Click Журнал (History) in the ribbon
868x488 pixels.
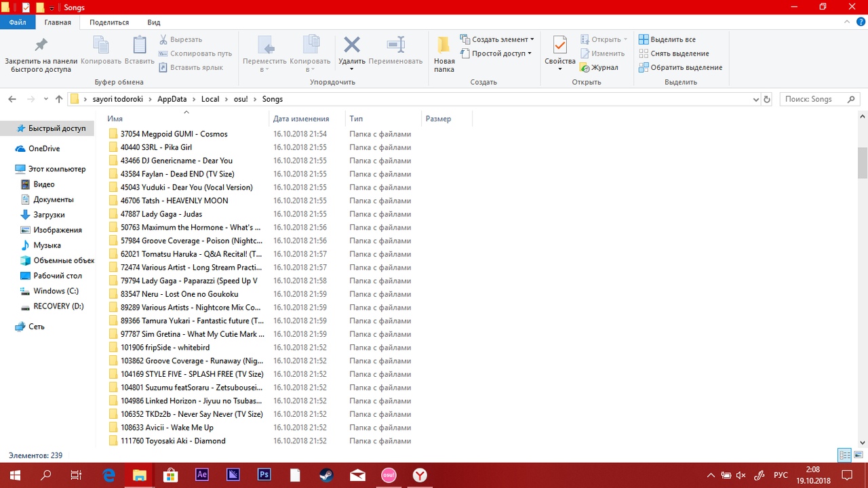(599, 68)
